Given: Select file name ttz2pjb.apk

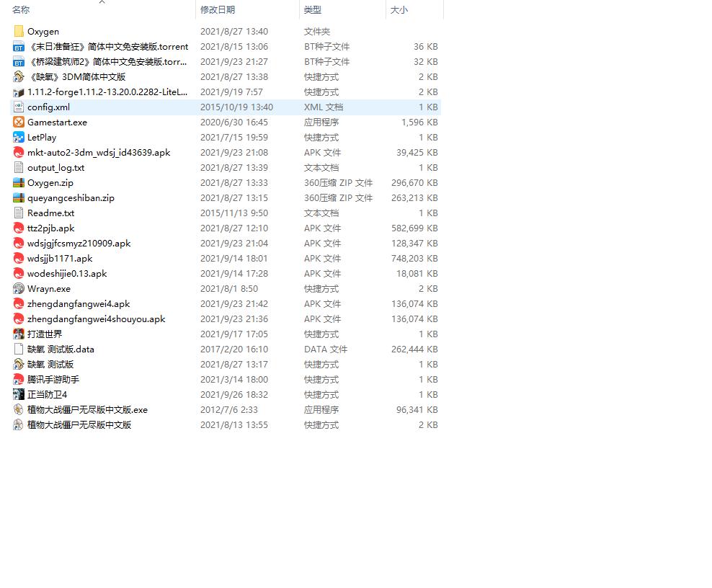Looking at the screenshot, I should (51, 228).
